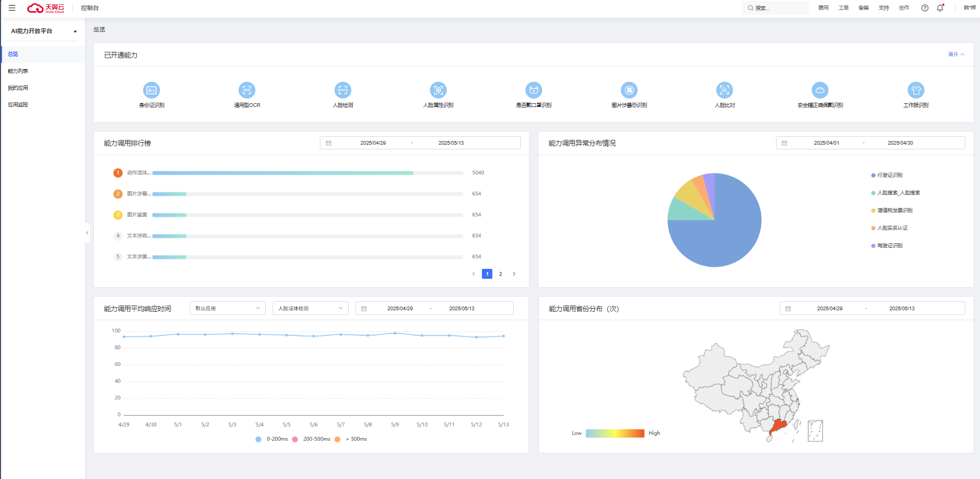The width and height of the screenshot is (980, 479).
Task: Toggle the 200-500ms legend series
Action: coord(311,439)
